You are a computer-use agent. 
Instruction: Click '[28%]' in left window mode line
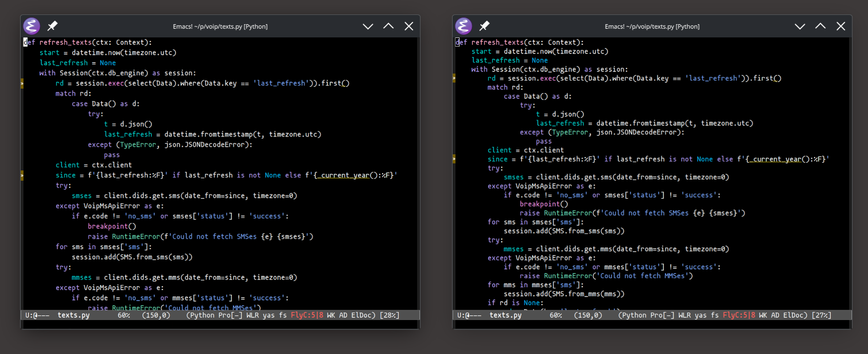coord(390,315)
